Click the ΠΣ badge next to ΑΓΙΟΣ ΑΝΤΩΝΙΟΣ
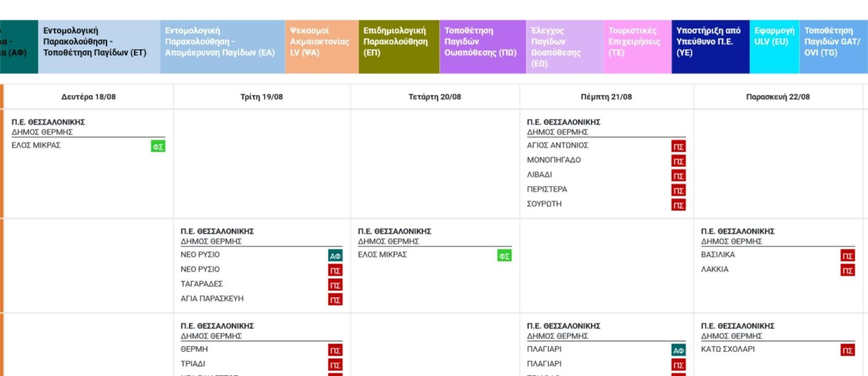Viewport: 868px width, 376px height. (679, 147)
